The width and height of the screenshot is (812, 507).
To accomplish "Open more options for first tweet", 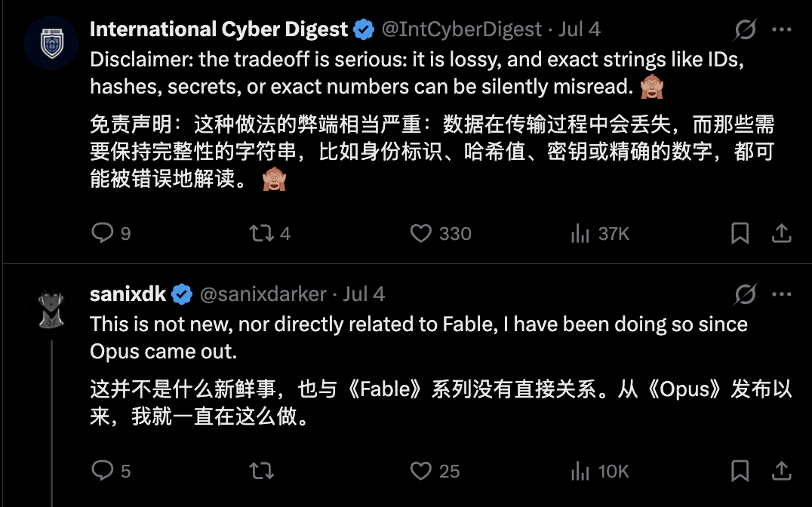I will (782, 29).
